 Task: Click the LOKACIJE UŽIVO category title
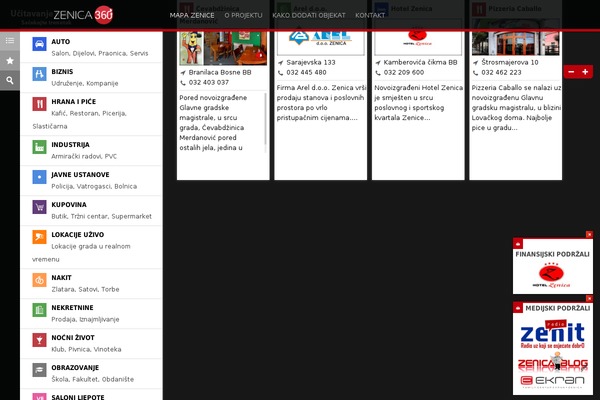tap(78, 235)
